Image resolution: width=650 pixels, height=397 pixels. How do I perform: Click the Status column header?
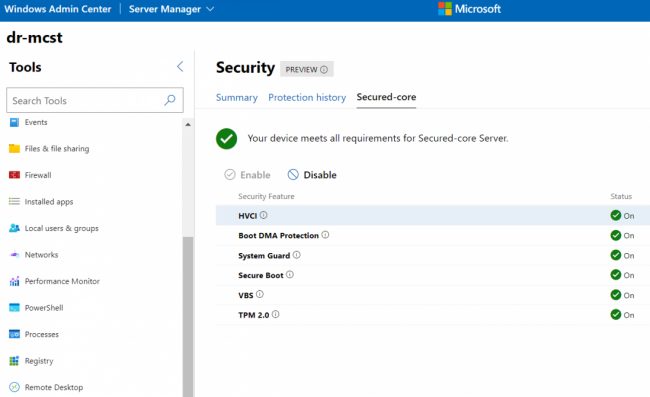[x=621, y=196]
